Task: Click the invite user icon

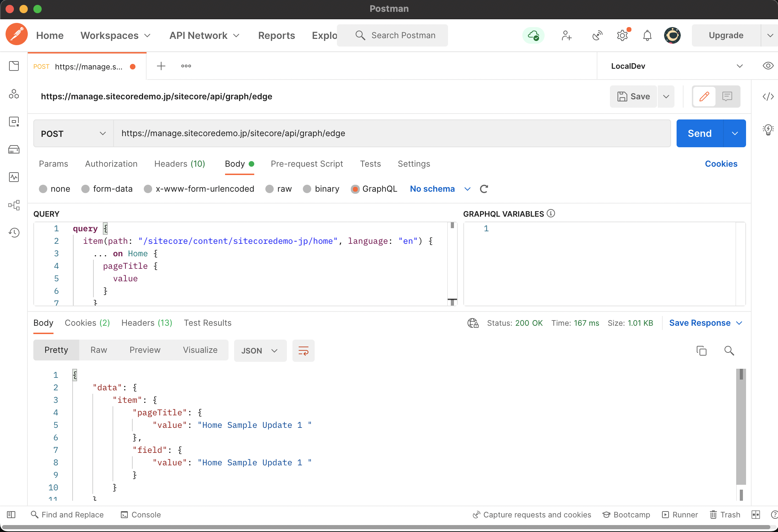Action: 566,35
